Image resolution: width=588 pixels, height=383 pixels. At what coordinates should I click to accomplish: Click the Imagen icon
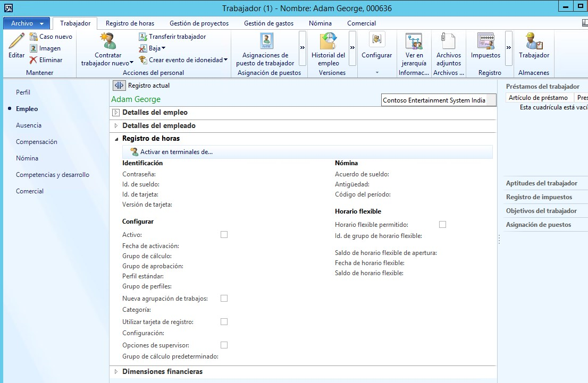[33, 48]
